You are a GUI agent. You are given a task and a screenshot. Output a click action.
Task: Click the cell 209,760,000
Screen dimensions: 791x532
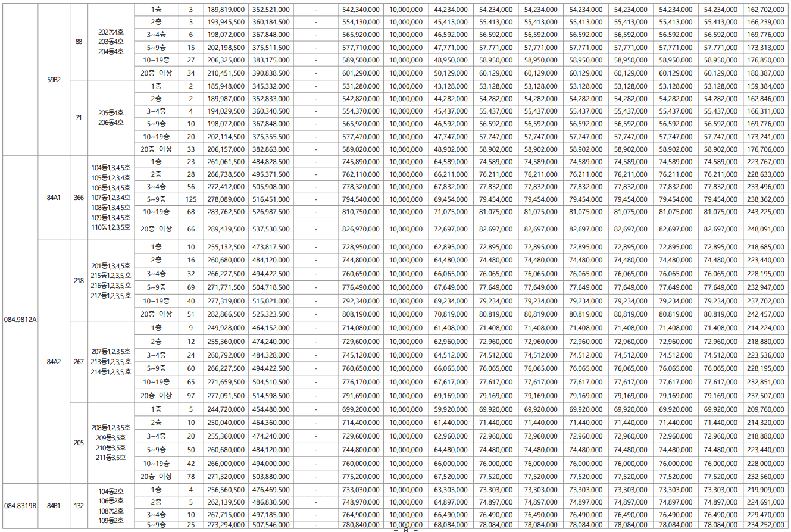[766, 409]
